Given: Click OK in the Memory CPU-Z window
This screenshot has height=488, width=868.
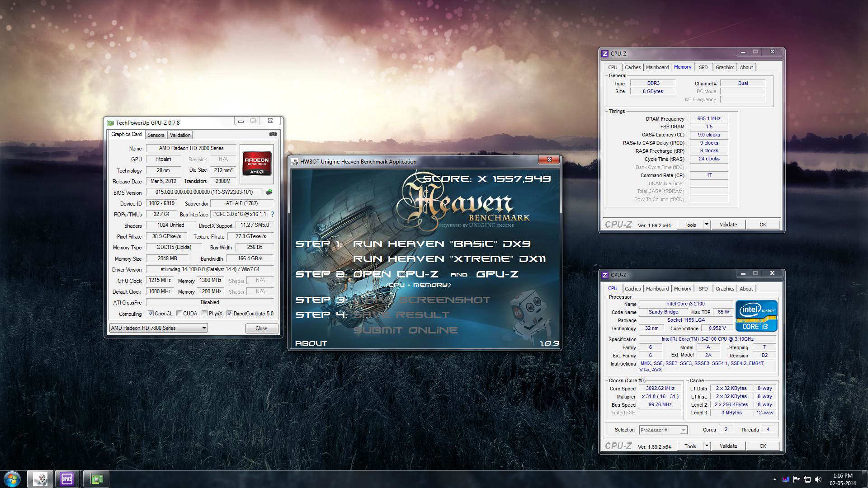Looking at the screenshot, I should tap(763, 225).
